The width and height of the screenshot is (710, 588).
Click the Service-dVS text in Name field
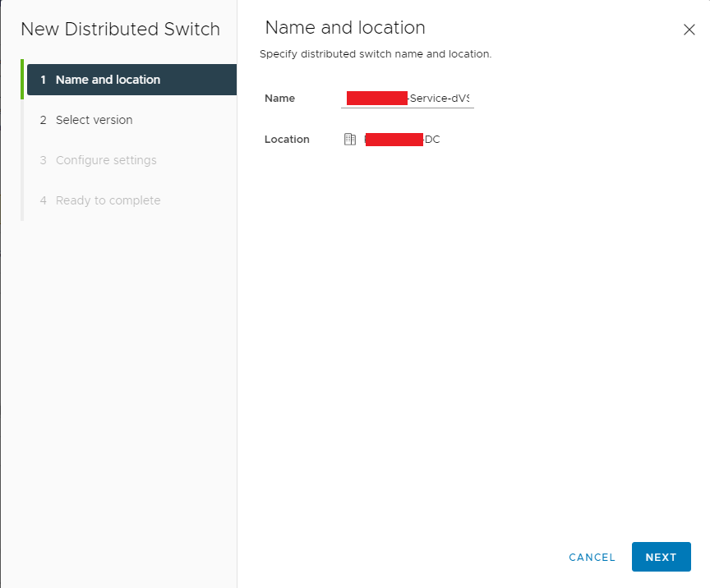439,99
